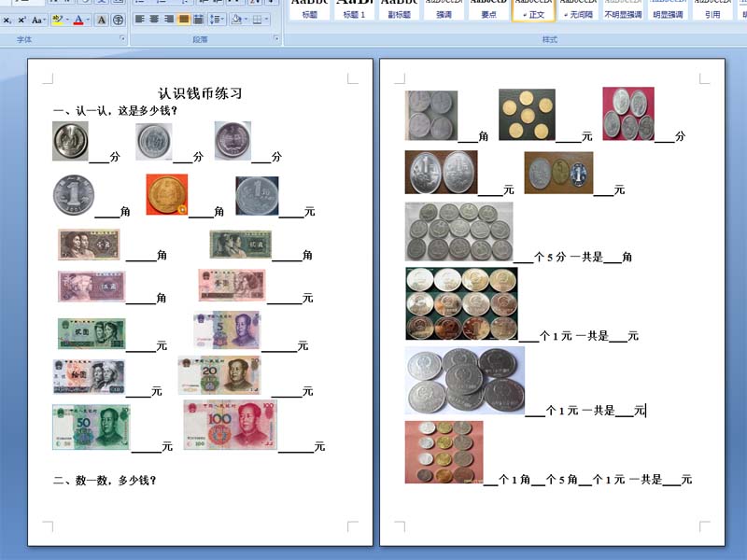The height and width of the screenshot is (560, 747).
Task: Apply the 明显强调 style
Action: (668, 9)
